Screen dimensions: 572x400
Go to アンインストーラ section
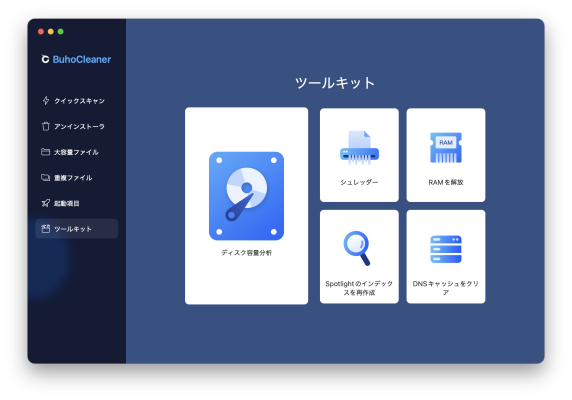coord(77,127)
